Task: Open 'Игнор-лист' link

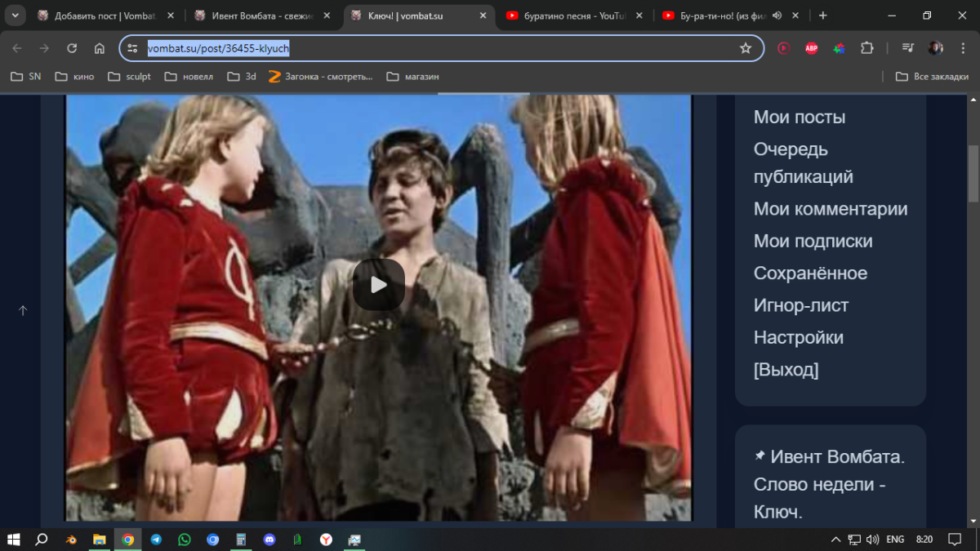Action: coord(801,305)
